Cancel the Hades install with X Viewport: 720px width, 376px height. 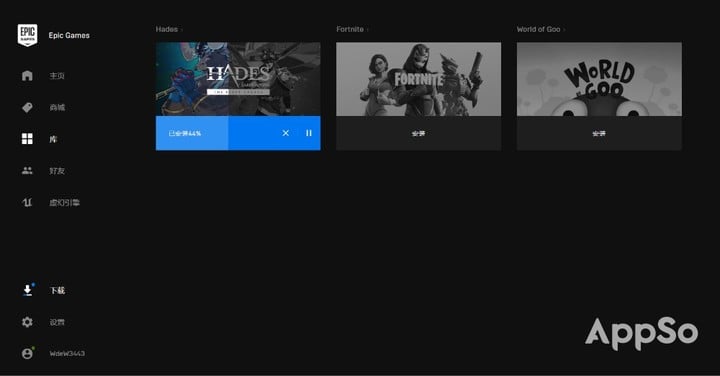coord(286,133)
